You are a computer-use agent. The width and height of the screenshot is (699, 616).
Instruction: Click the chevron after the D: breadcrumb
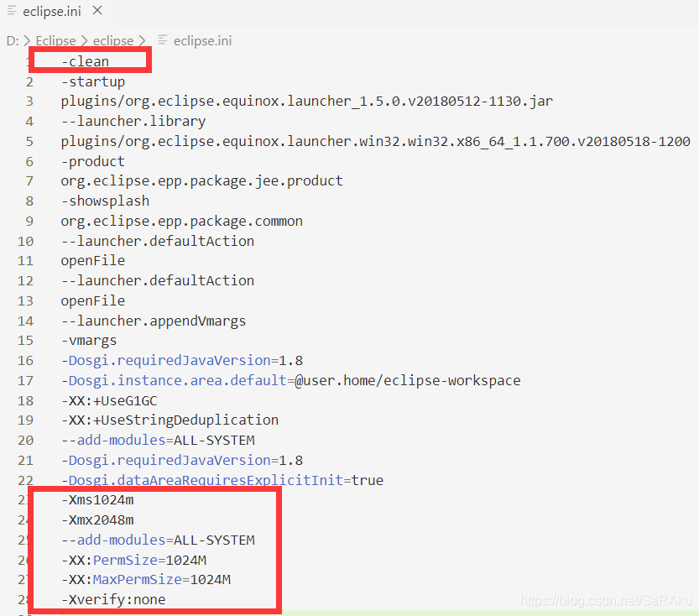27,40
